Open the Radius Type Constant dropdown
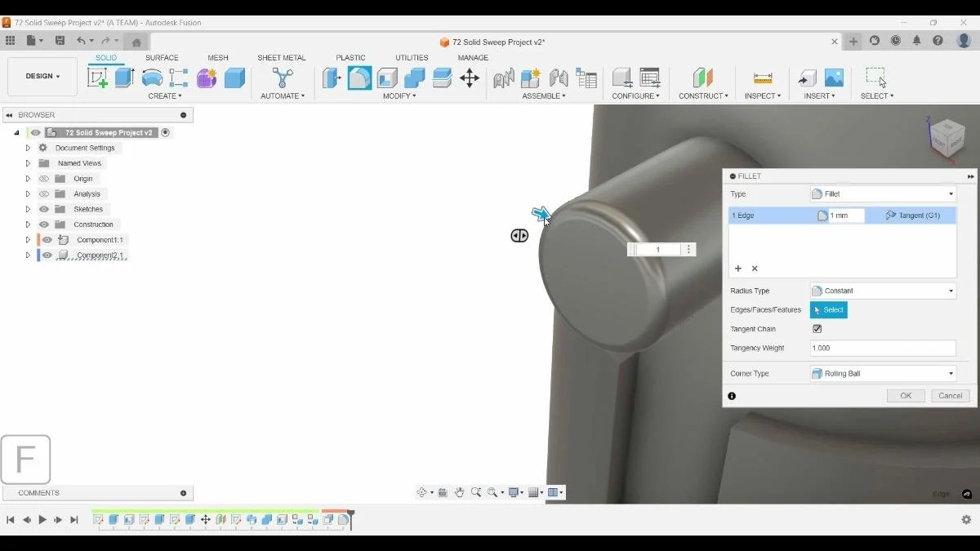The width and height of the screenshot is (980, 551). pos(883,291)
